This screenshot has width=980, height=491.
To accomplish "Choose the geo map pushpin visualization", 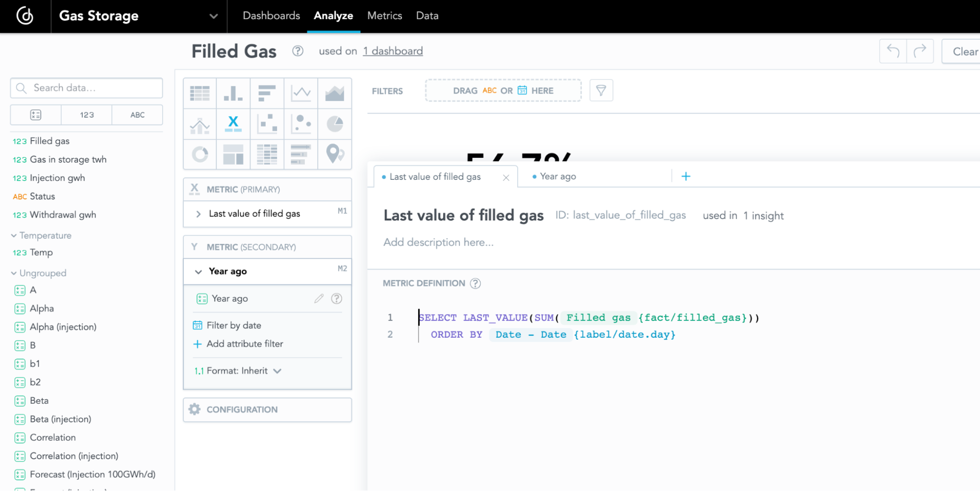I will tap(335, 154).
